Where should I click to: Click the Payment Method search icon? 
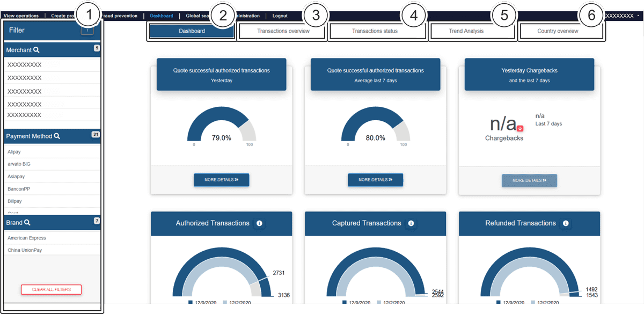(x=57, y=136)
